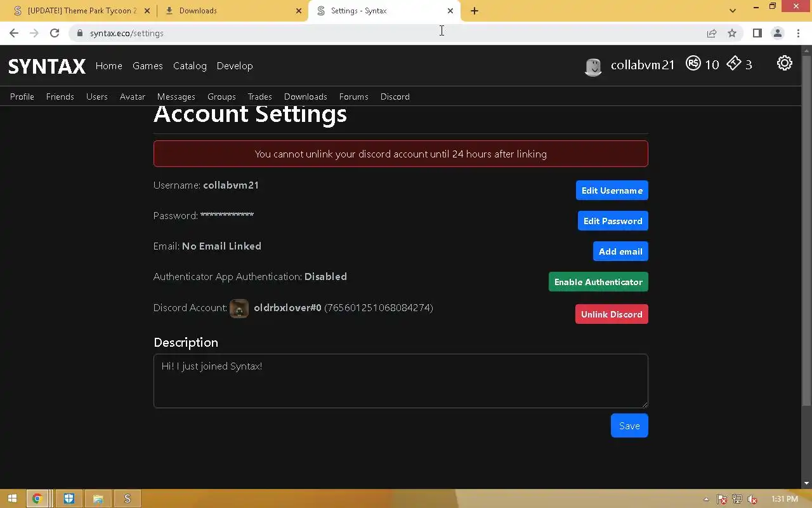Switch to Theme Park Tycoon 2 tab
The height and width of the screenshot is (508, 812).
coord(82,11)
